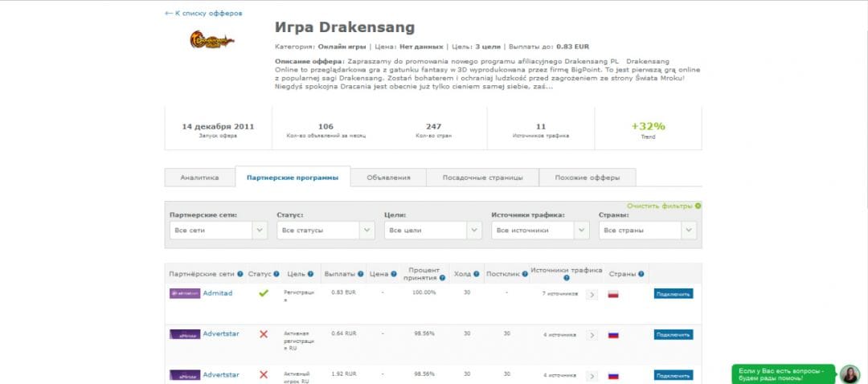Click the Poland flag in Admitad row
The image size is (868, 384).
point(613,294)
